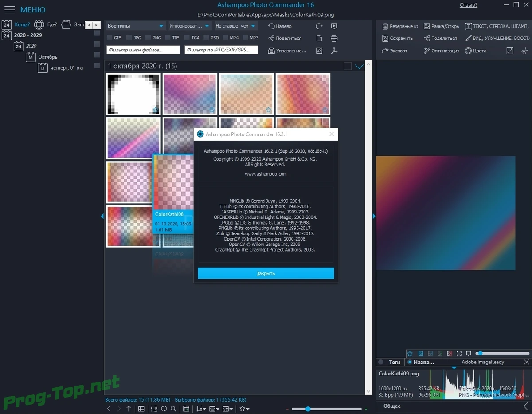The width and height of the screenshot is (532, 414).
Task: Open the hamburger МЕНЮ icon
Action: pos(9,9)
